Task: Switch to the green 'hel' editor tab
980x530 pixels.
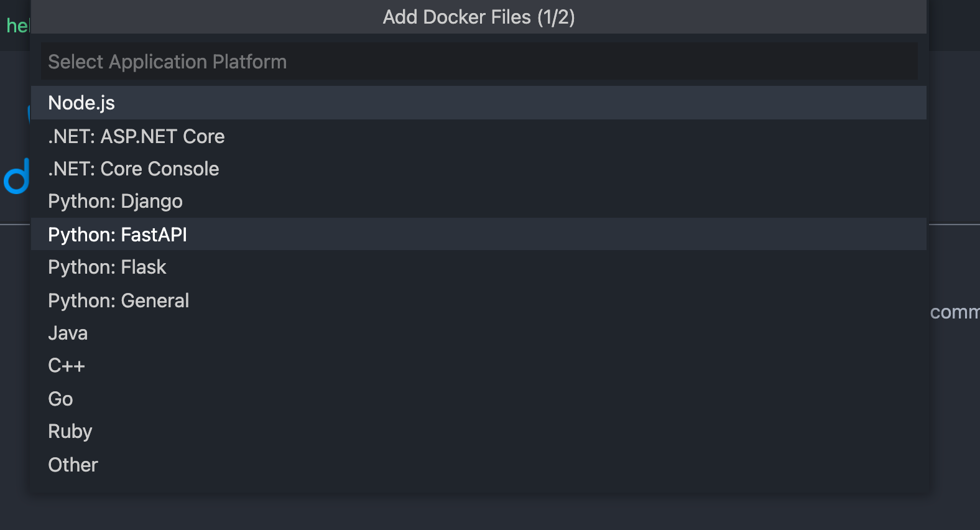Action: tap(16, 26)
